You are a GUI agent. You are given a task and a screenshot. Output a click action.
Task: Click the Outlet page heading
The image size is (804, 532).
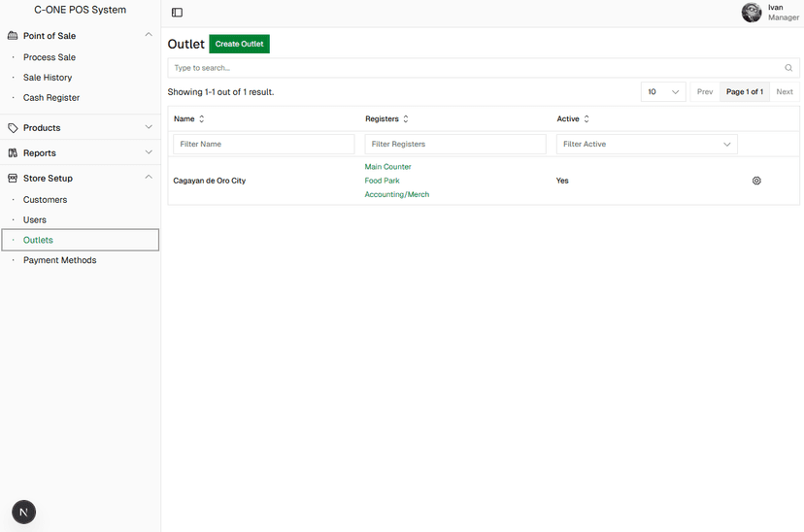point(185,44)
